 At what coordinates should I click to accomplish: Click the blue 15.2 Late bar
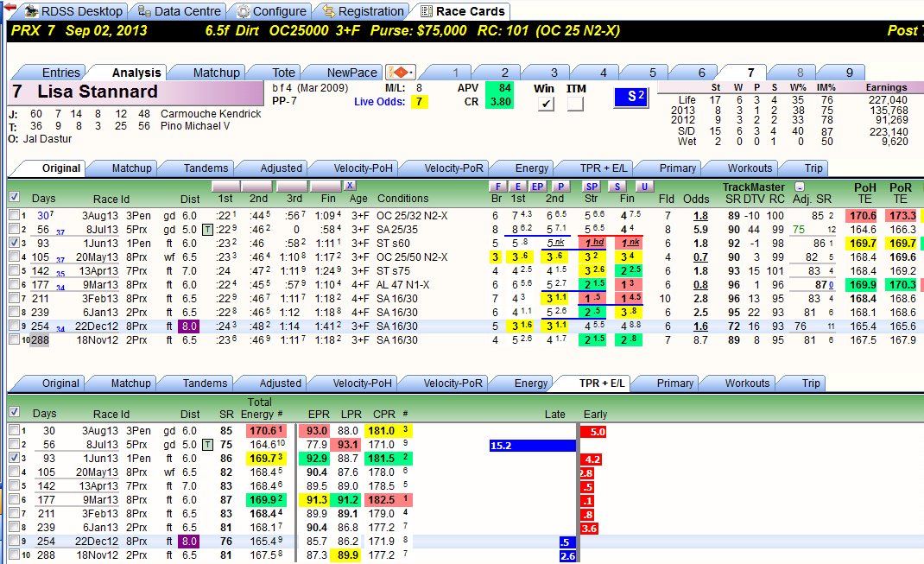(533, 446)
